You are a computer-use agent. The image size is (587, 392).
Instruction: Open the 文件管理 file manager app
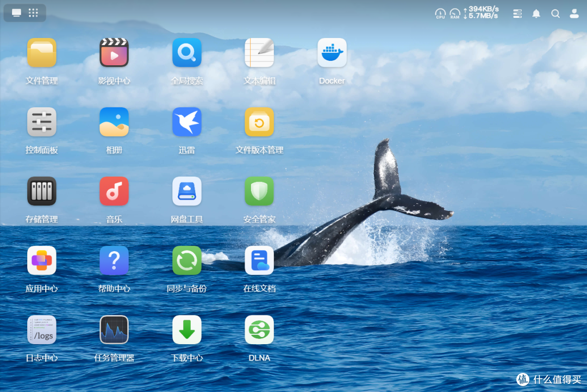(x=41, y=52)
